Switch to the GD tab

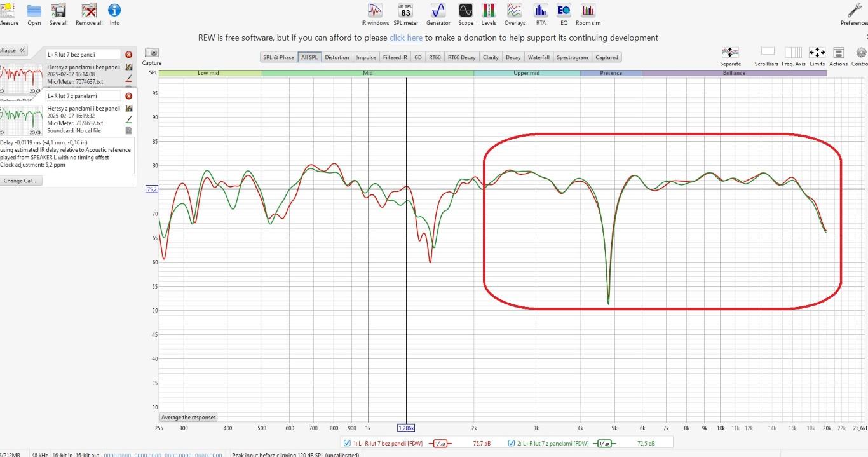point(418,57)
